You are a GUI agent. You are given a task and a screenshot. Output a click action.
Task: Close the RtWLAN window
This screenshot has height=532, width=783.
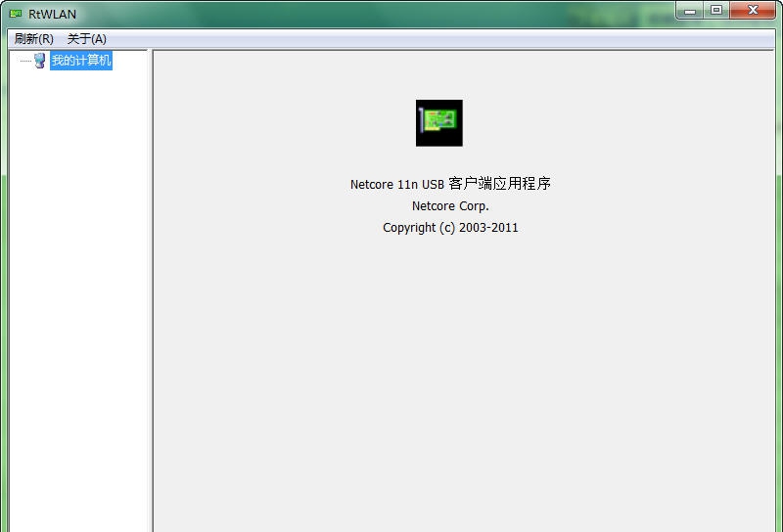(x=753, y=11)
